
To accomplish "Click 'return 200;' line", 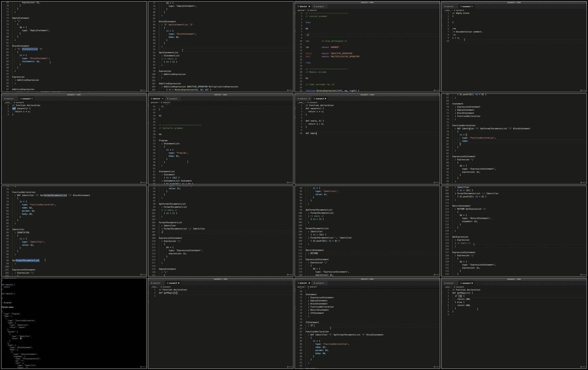I will click(463, 305).
